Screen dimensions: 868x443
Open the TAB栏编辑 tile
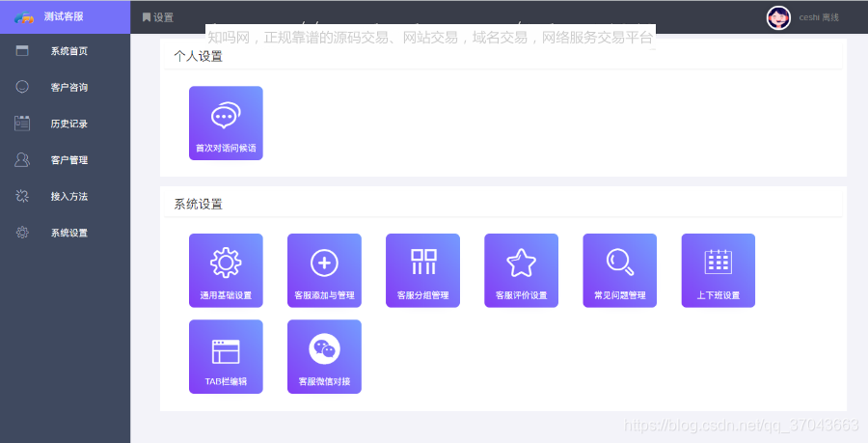click(x=226, y=356)
